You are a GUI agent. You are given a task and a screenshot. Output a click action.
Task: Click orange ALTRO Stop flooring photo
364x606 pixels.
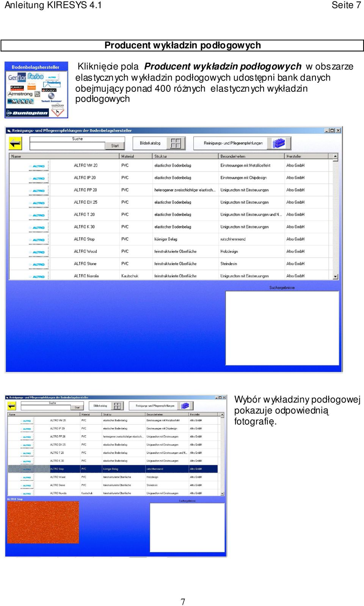43,523
